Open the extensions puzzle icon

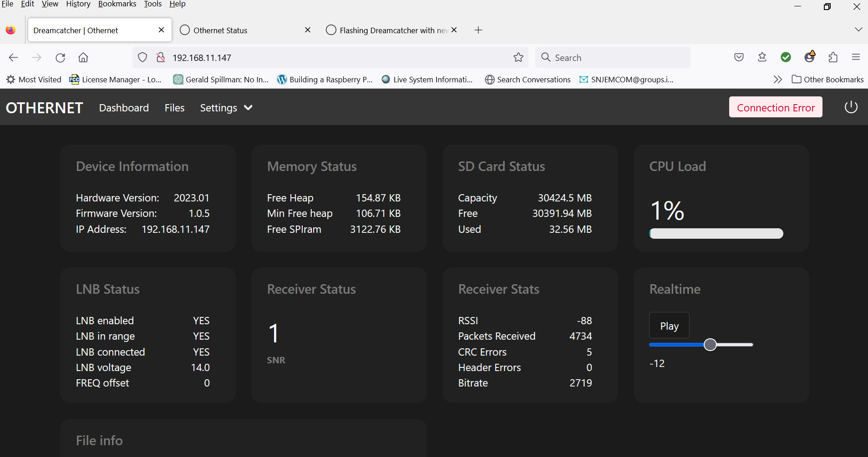pos(833,57)
